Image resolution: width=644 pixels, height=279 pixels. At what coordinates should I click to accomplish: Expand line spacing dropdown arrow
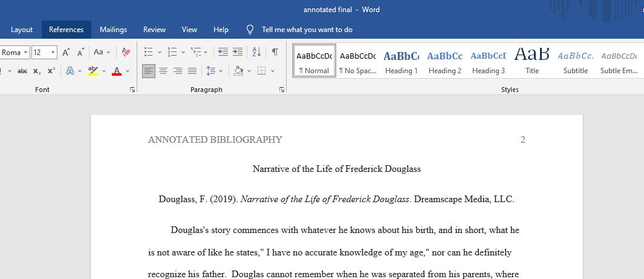[221, 71]
